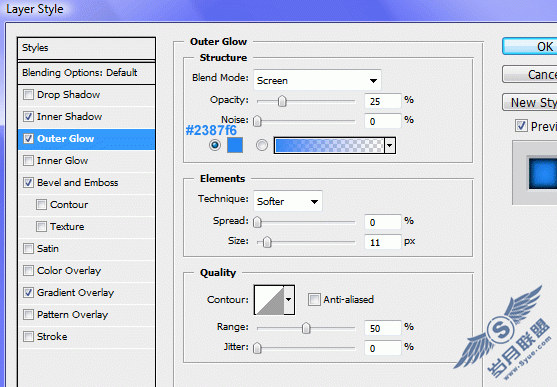The height and width of the screenshot is (387, 557).
Task: Uncheck the Gradient Overlay checkbox
Action: 28,292
